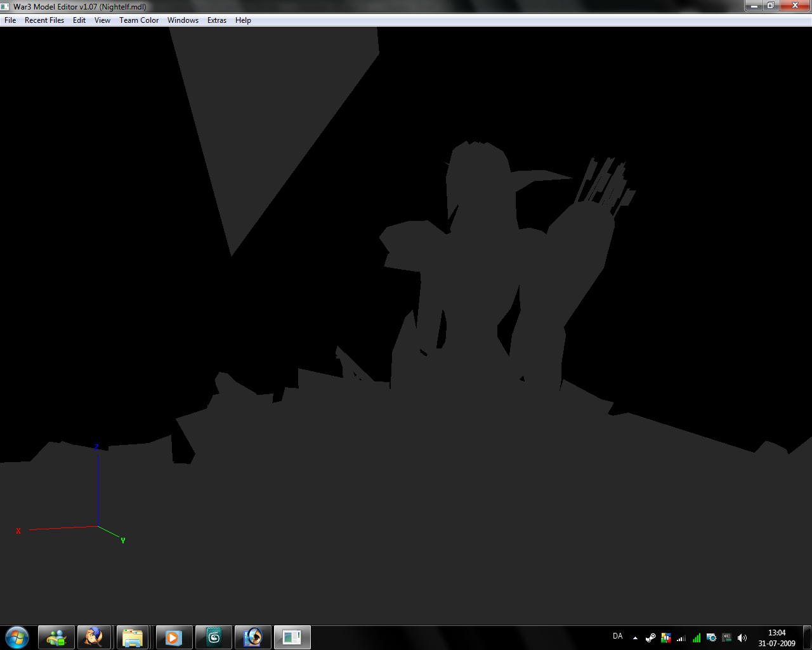Close the War3 Model Editor window

(x=795, y=6)
